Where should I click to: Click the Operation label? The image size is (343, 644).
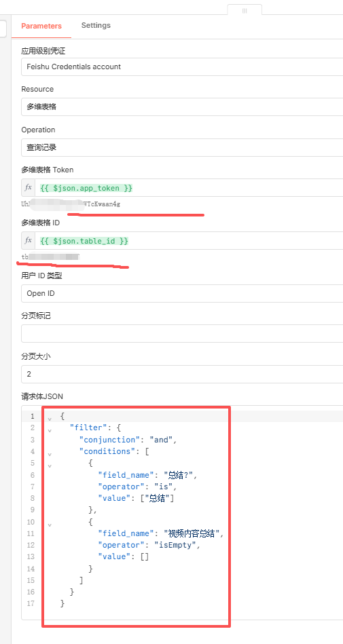point(38,130)
